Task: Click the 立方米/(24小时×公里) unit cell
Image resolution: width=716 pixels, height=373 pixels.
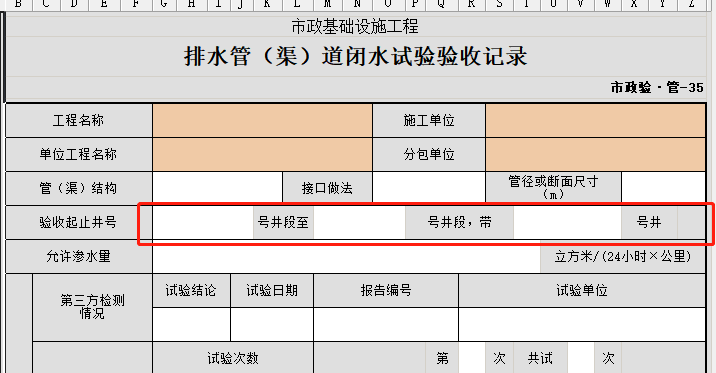Action: click(x=623, y=257)
